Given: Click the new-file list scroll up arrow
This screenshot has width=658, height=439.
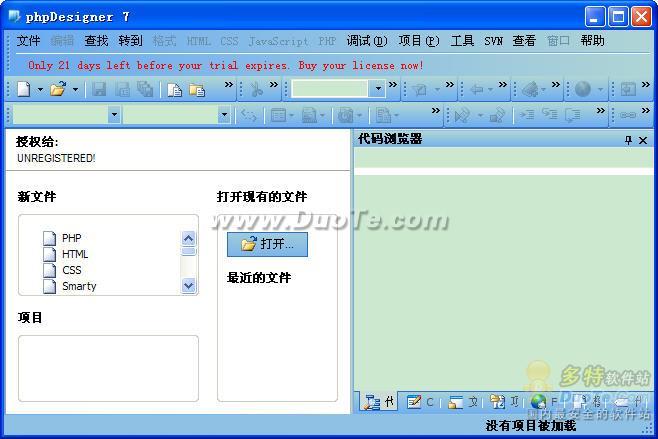Looking at the screenshot, I should click(x=188, y=238).
